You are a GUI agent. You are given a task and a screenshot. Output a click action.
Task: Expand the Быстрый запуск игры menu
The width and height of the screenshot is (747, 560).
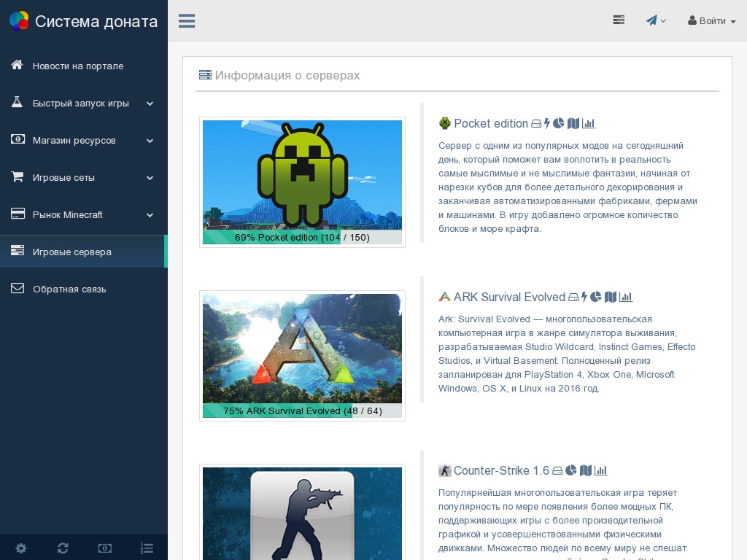83,104
